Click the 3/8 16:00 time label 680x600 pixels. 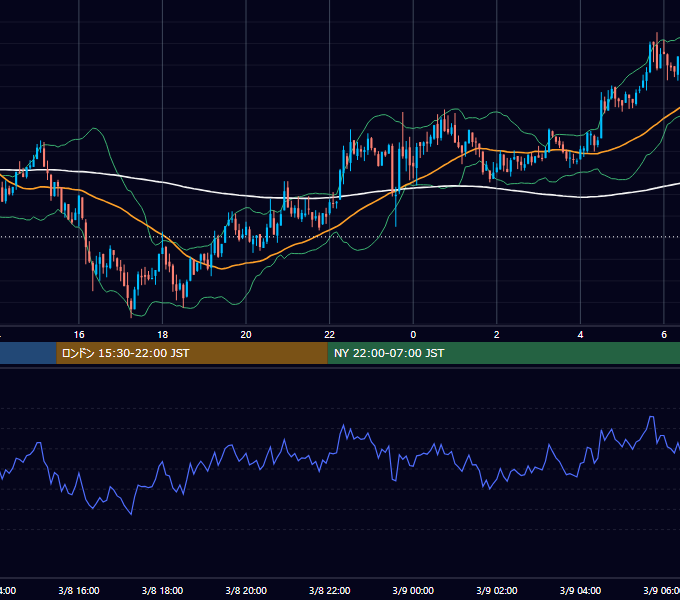79,591
